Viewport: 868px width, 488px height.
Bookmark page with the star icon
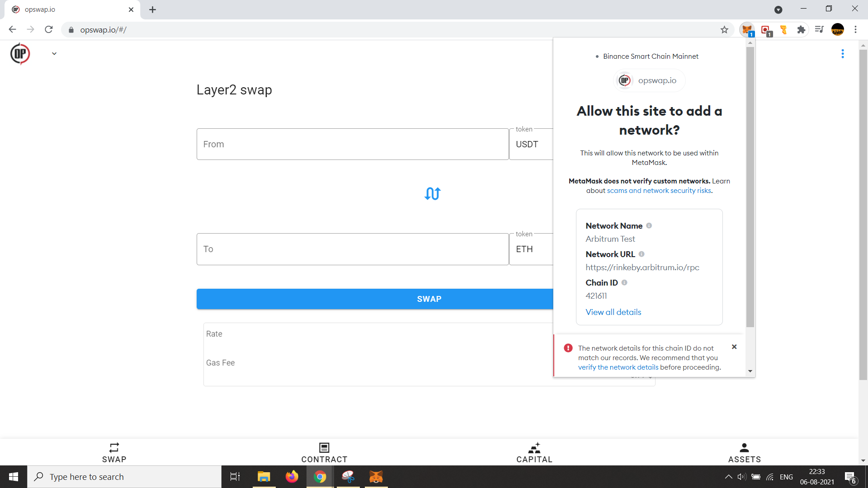pos(724,30)
